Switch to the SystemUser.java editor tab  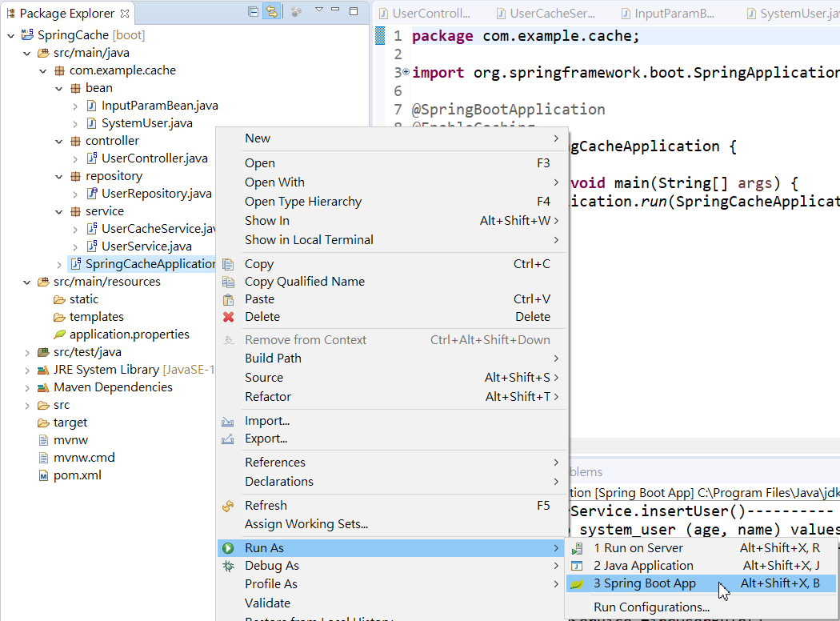[793, 14]
